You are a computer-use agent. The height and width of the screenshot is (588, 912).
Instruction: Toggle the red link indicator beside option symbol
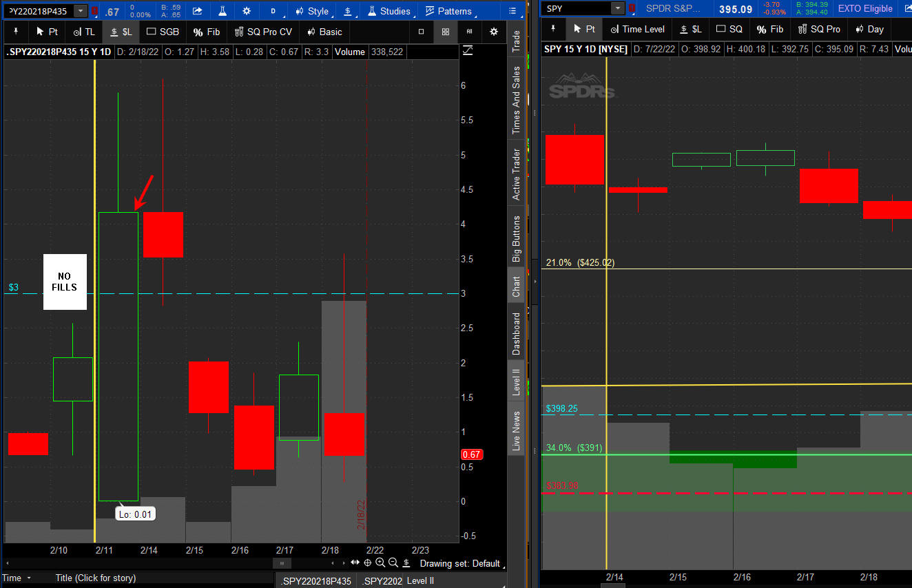(x=95, y=11)
